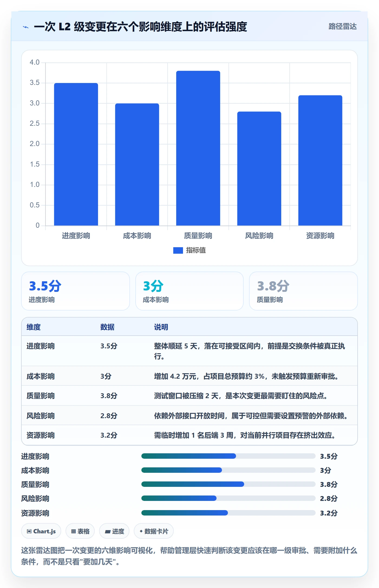Click the table note starting 整体顺延 5 天
Image resolution: width=379 pixels, height=588 pixels.
[250, 351]
